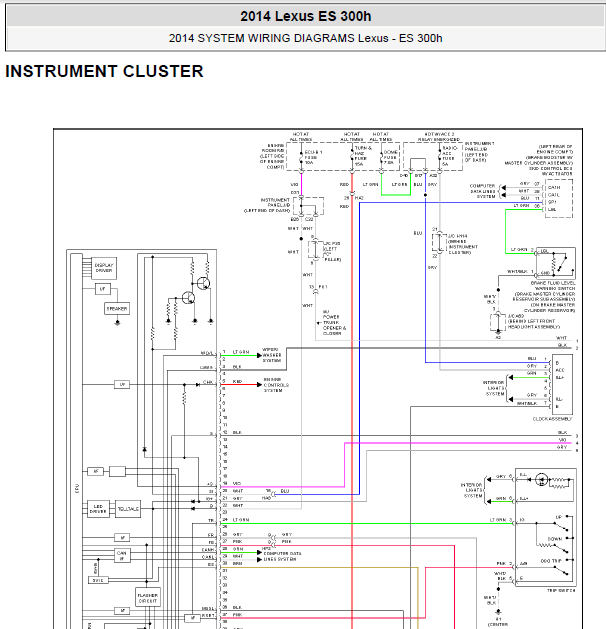606x629 pixels.
Task: Click the 'UP' switch label in trip switch
Action: click(559, 517)
